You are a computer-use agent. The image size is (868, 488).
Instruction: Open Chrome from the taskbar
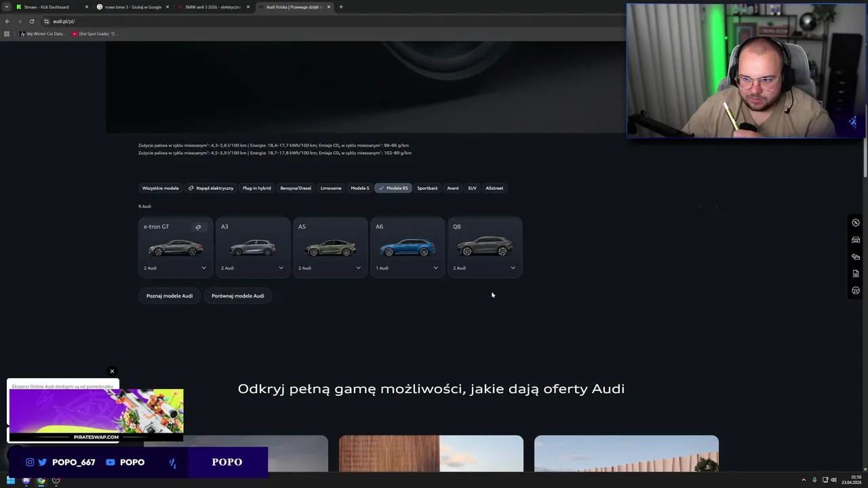[x=41, y=481]
